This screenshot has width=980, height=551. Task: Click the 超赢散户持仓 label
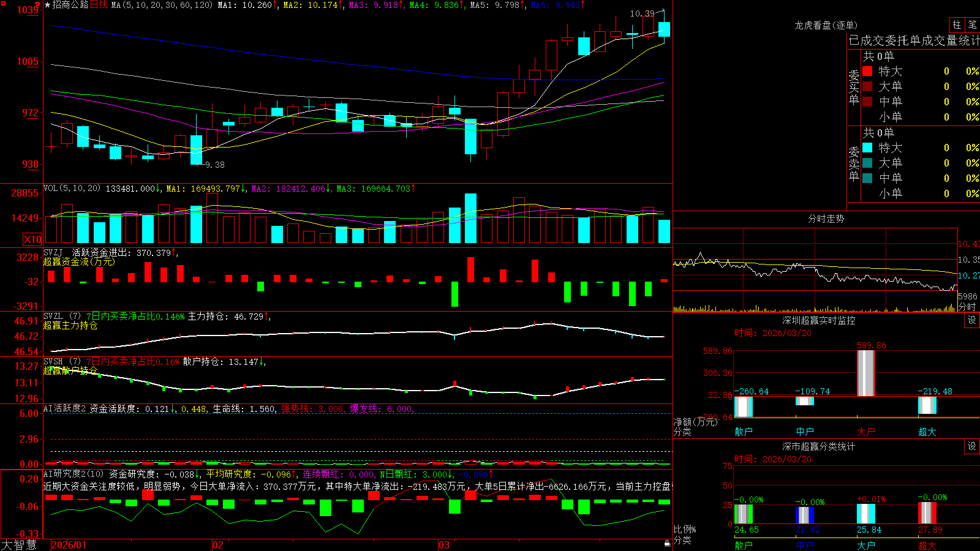tap(70, 370)
